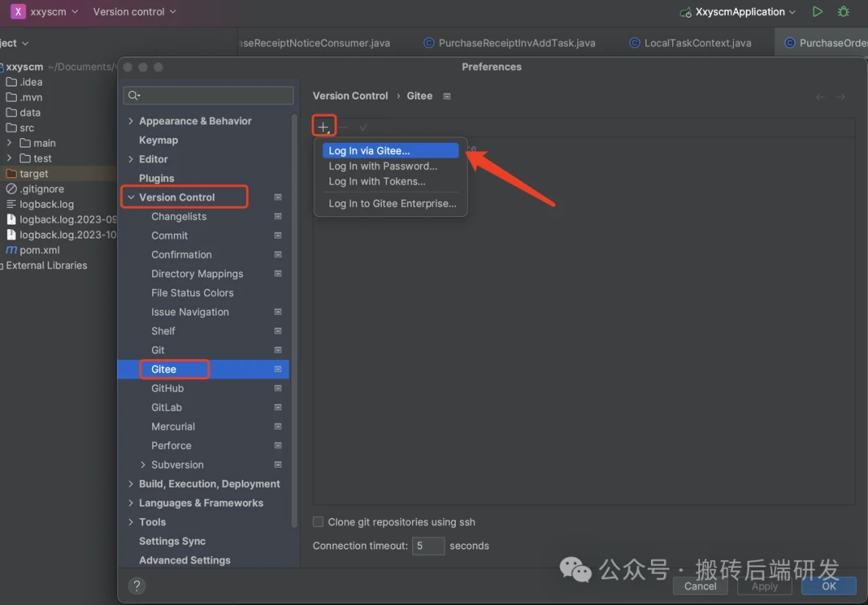Click scope icon on Commit row

(x=278, y=235)
